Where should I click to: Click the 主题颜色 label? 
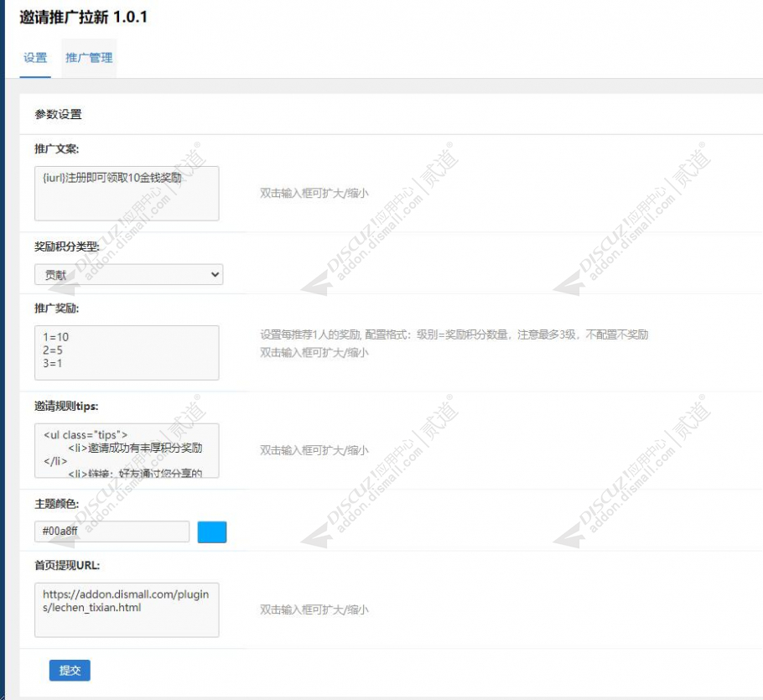point(56,504)
